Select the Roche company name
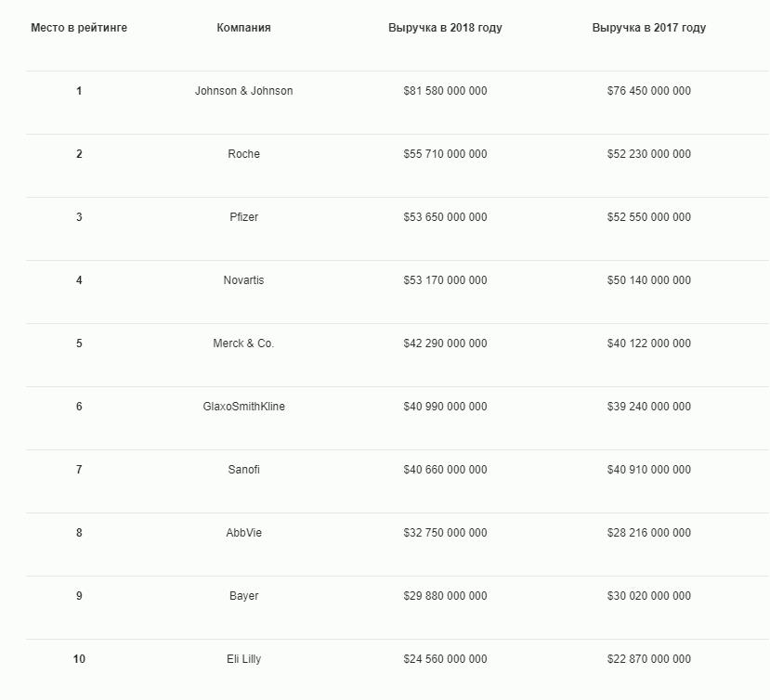Viewport: 770px width, 700px height. pyautogui.click(x=243, y=154)
